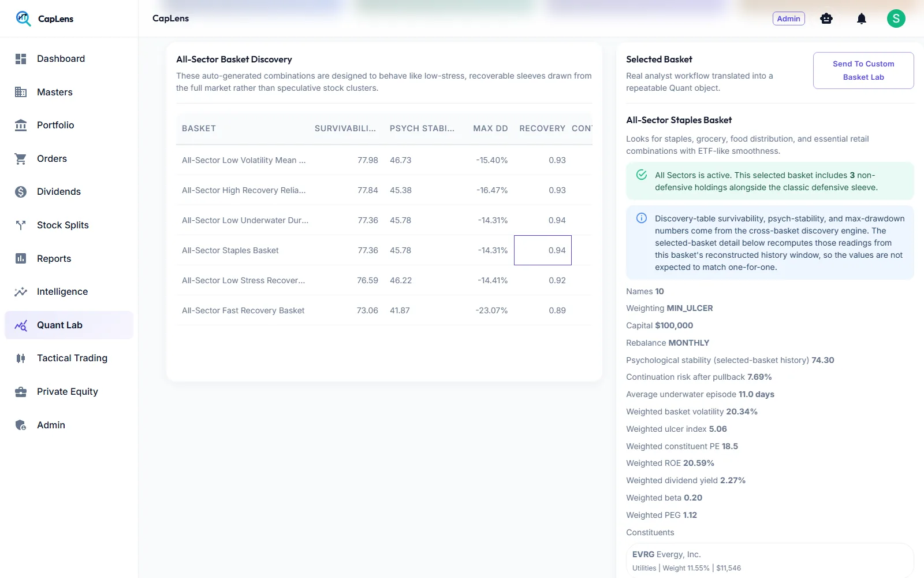This screenshot has width=924, height=578.
Task: Select the Quant Lab menu label
Action: click(59, 325)
